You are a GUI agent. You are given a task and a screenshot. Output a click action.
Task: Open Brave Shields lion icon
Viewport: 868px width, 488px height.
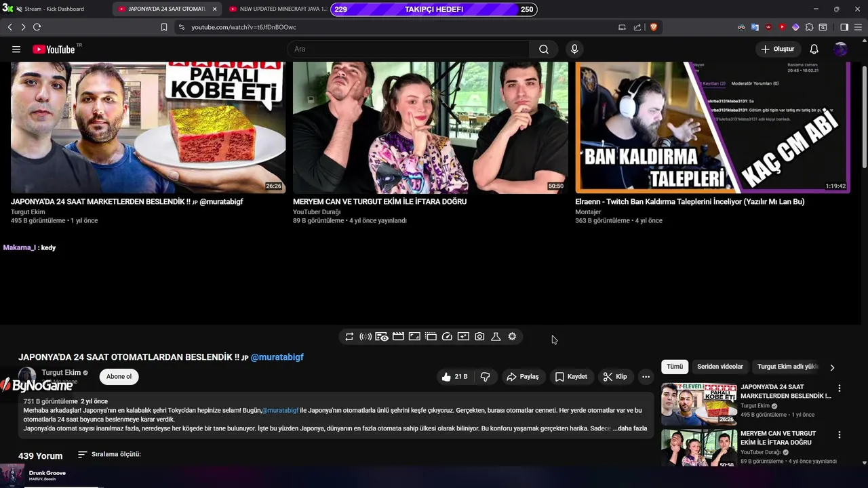pyautogui.click(x=654, y=27)
